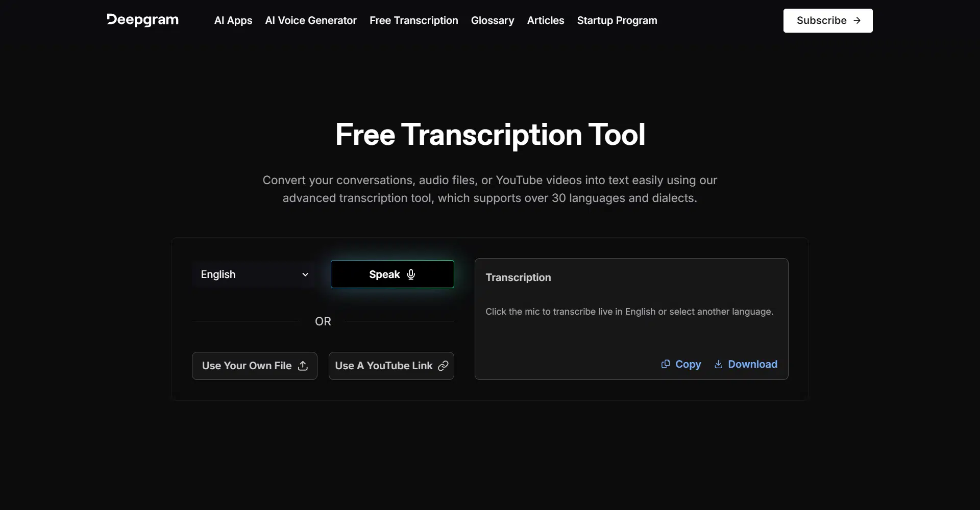Image resolution: width=980 pixels, height=510 pixels.
Task: Open the Glossary page
Action: (x=492, y=20)
